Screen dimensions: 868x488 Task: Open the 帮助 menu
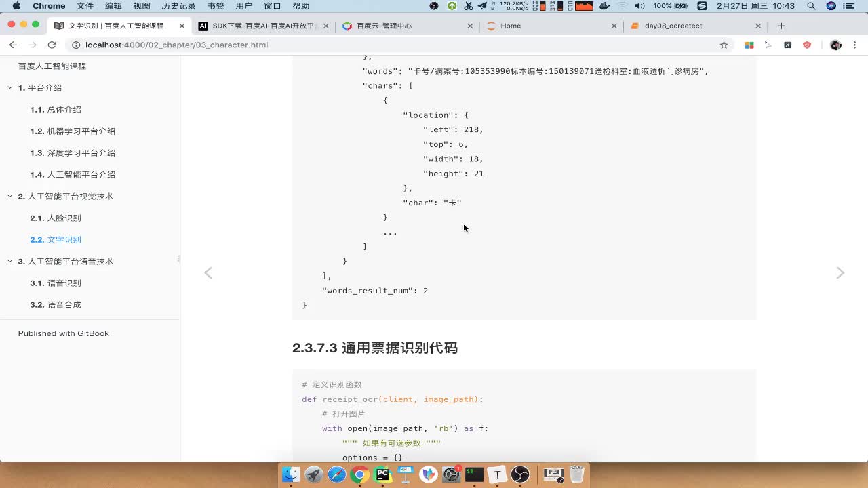coord(300,6)
